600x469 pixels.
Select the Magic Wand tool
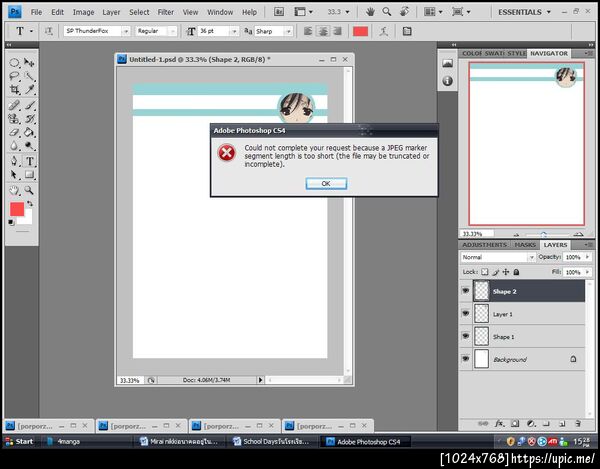tap(29, 76)
